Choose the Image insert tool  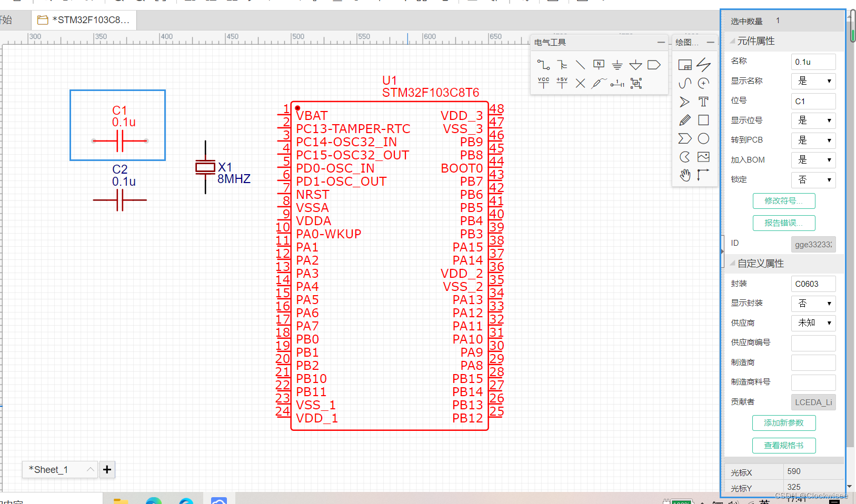click(703, 157)
